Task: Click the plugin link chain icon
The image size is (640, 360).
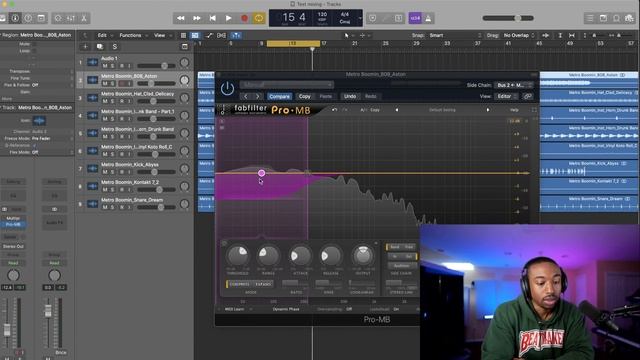Action: point(527,96)
